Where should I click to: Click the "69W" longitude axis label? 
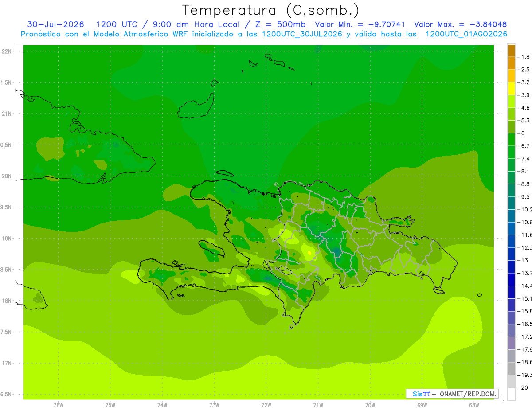click(422, 405)
